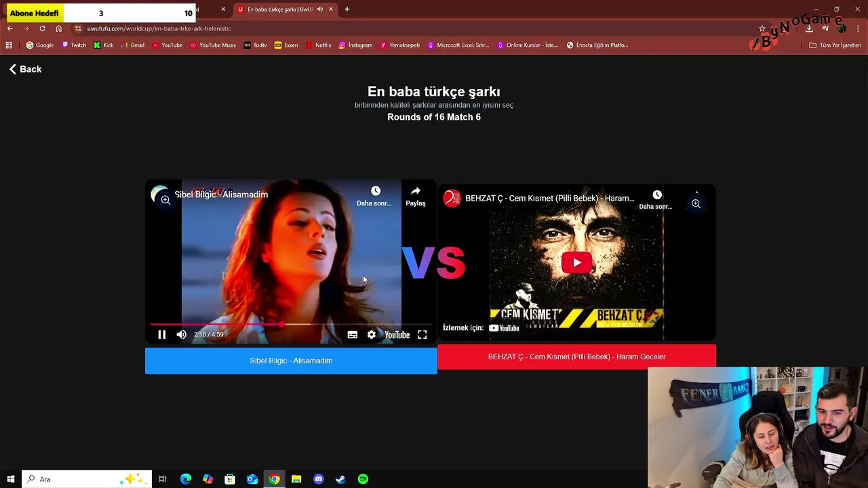Viewport: 868px width, 488px height.
Task: Enter fullscreen on the left video
Action: (422, 335)
